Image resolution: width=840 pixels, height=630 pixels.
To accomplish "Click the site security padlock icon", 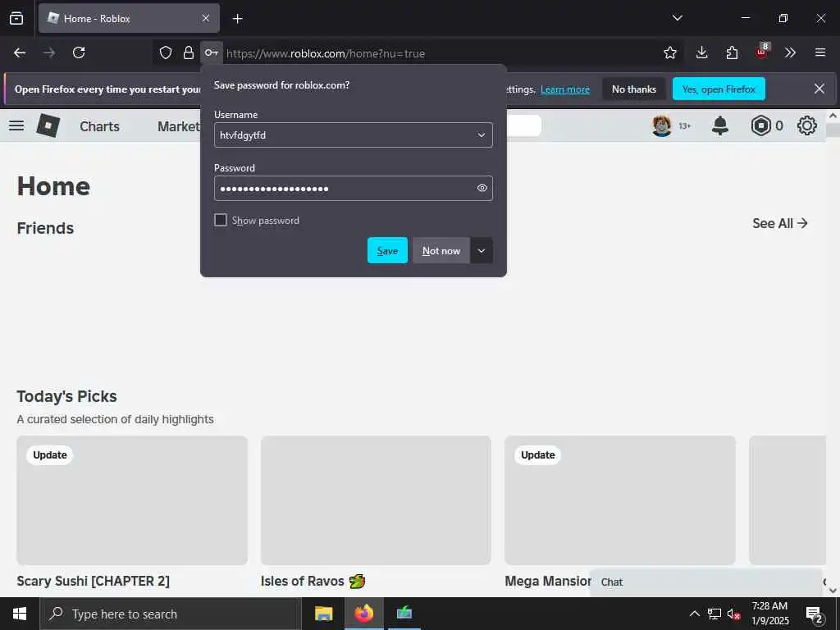I will tap(188, 52).
